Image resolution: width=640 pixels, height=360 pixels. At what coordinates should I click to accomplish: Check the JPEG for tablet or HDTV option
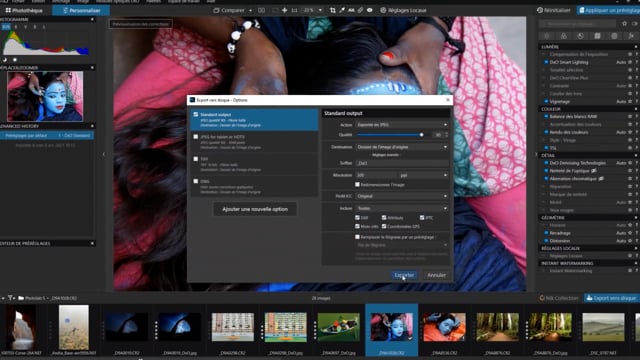pyautogui.click(x=196, y=137)
